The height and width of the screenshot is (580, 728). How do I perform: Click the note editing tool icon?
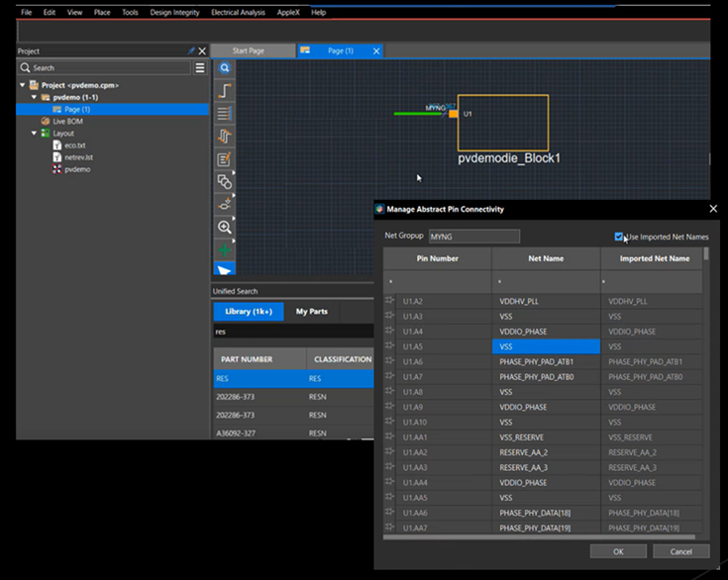tap(225, 159)
